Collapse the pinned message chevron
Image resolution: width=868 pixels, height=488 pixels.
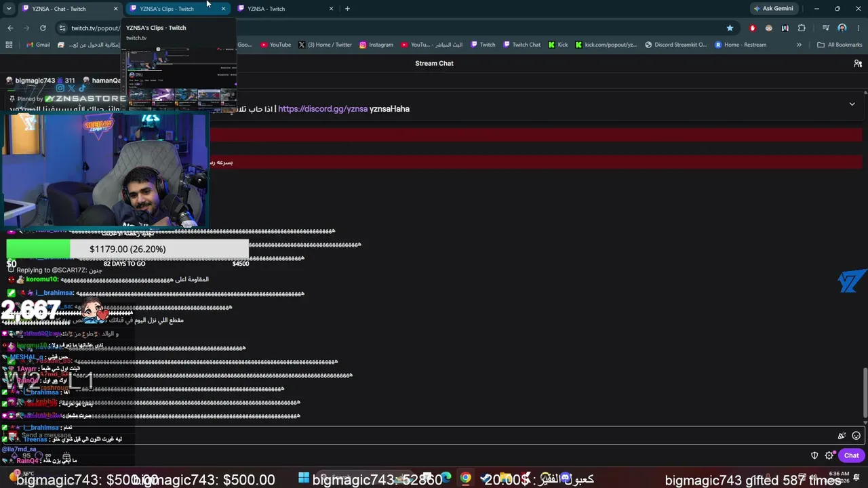pos(852,104)
